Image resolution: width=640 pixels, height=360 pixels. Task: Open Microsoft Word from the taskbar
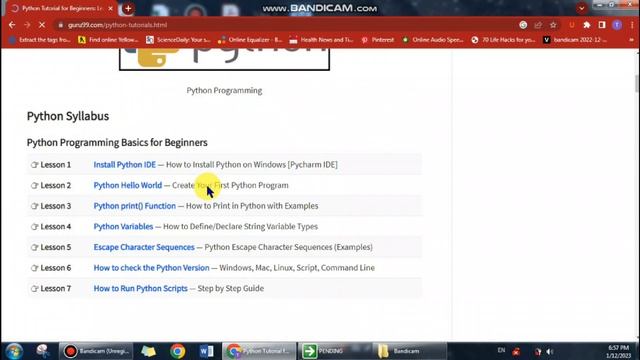click(207, 351)
